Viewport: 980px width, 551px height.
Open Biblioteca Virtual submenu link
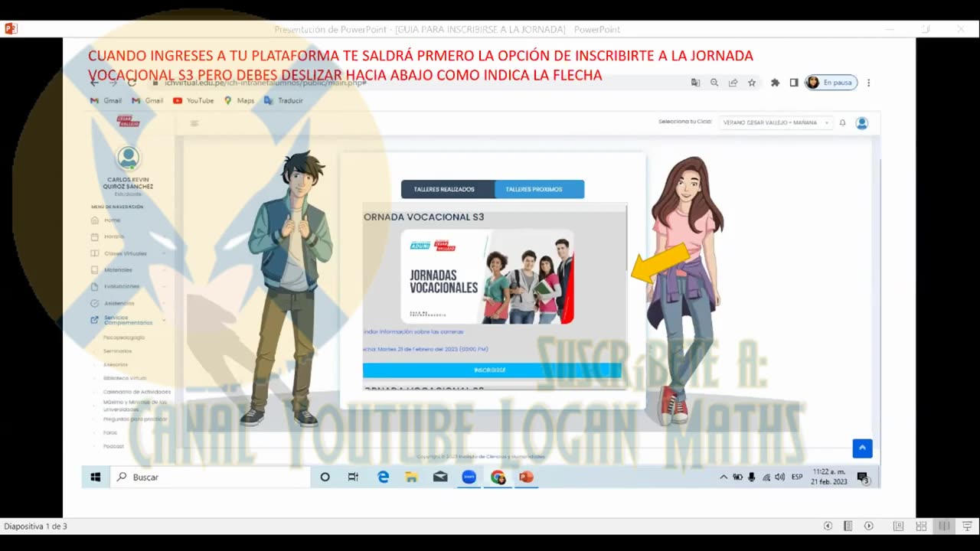(125, 378)
